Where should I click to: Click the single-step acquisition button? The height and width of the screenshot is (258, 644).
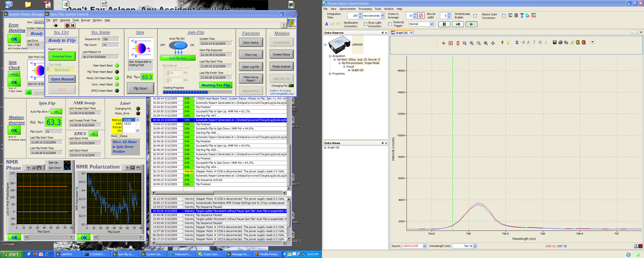coord(458,24)
